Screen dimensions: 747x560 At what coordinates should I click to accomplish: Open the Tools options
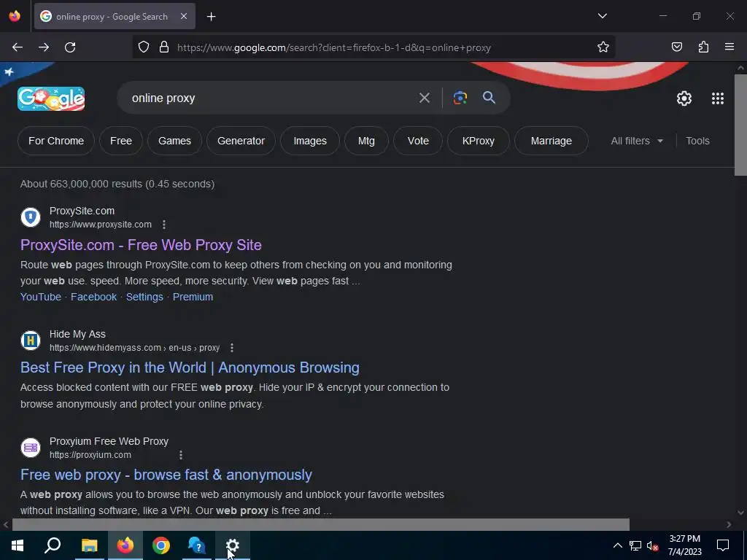(x=697, y=141)
